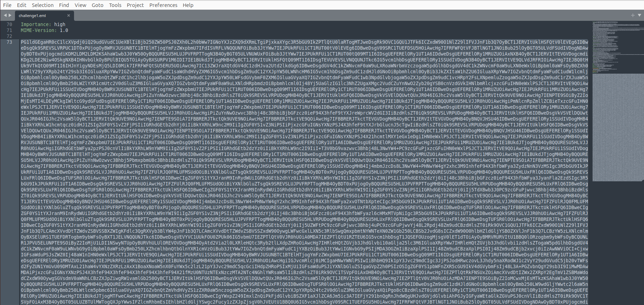Open the Project menu
The image size is (644, 305).
135,5
